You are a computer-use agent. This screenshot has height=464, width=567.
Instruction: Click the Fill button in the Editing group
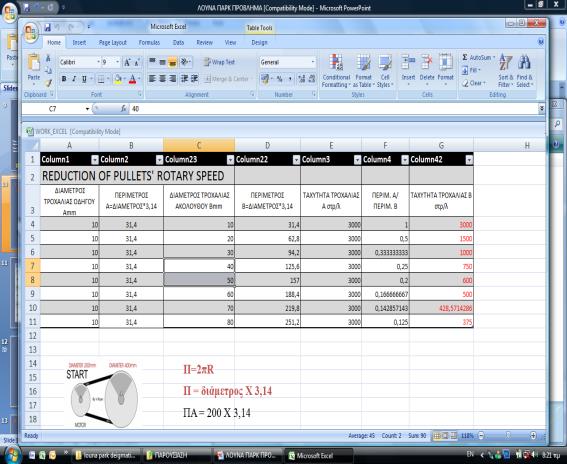471,70
